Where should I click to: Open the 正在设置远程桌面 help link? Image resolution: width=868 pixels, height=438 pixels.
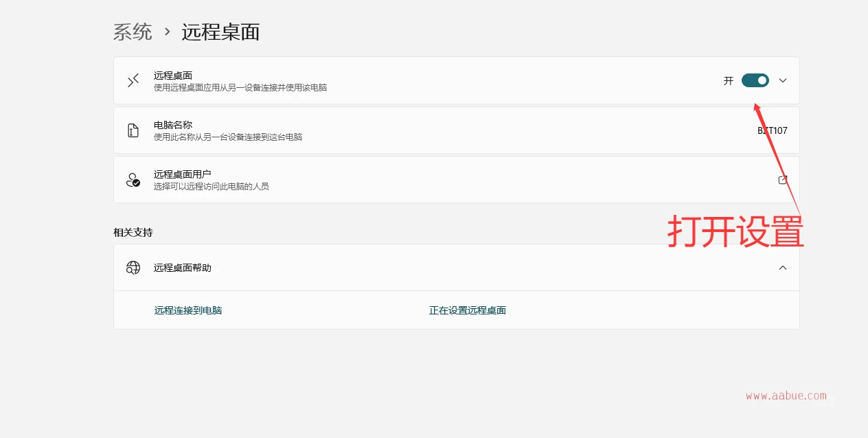468,310
